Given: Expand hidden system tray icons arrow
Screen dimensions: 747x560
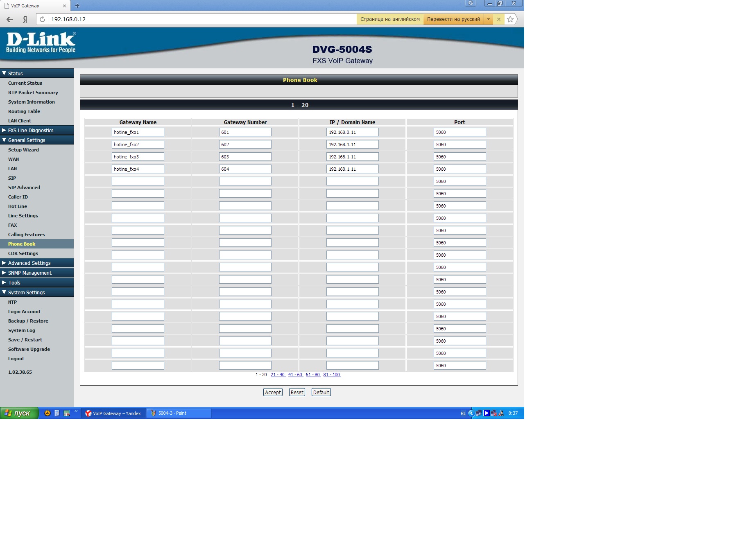Looking at the screenshot, I should [471, 413].
